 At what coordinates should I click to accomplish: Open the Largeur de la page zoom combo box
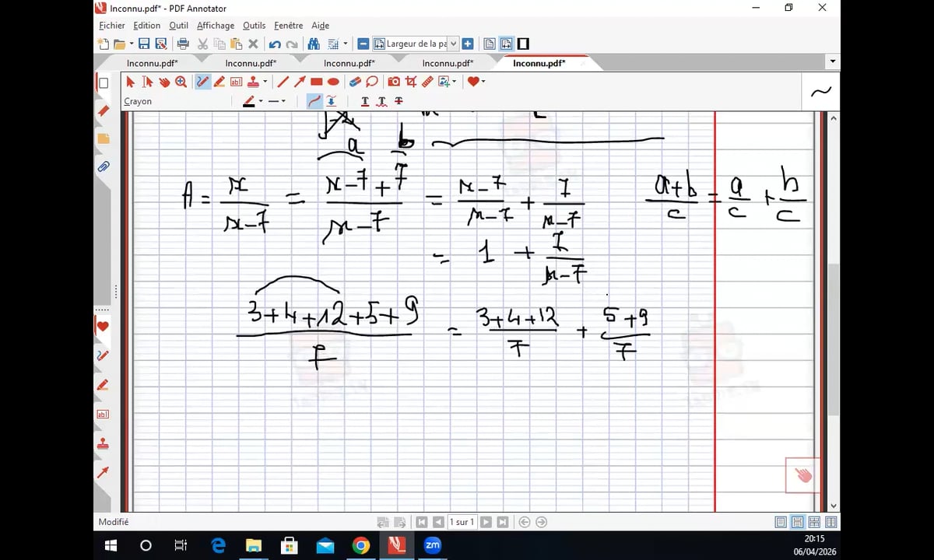tap(416, 44)
